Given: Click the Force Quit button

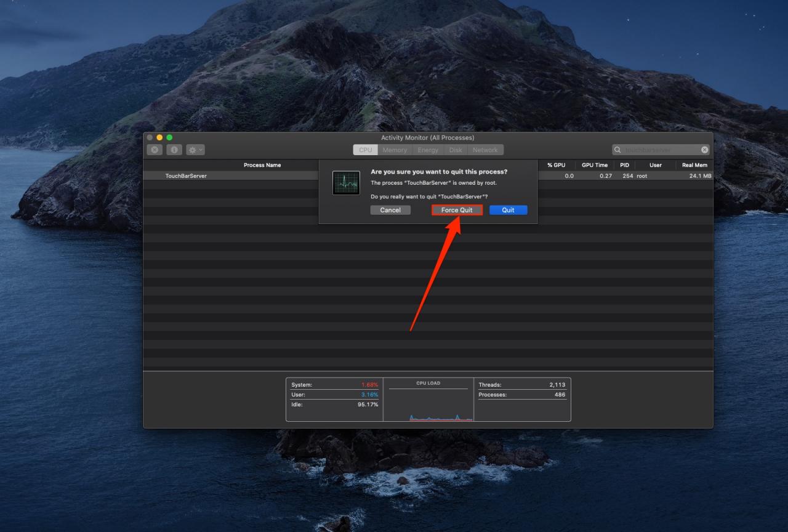Looking at the screenshot, I should click(457, 210).
